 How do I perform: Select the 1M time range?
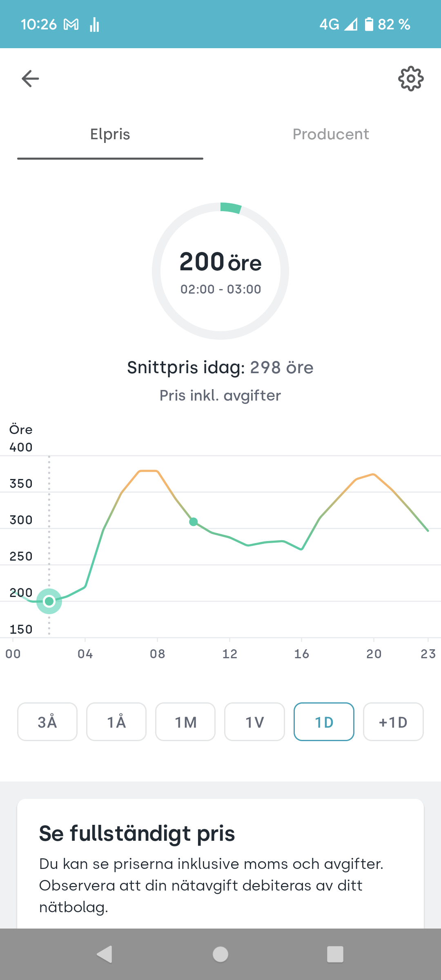click(x=185, y=722)
